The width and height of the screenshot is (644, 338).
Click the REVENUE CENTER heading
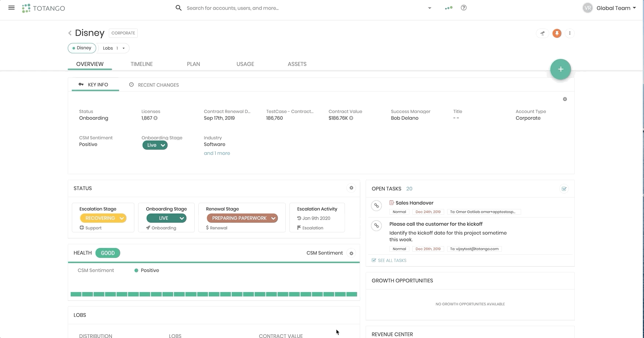392,334
